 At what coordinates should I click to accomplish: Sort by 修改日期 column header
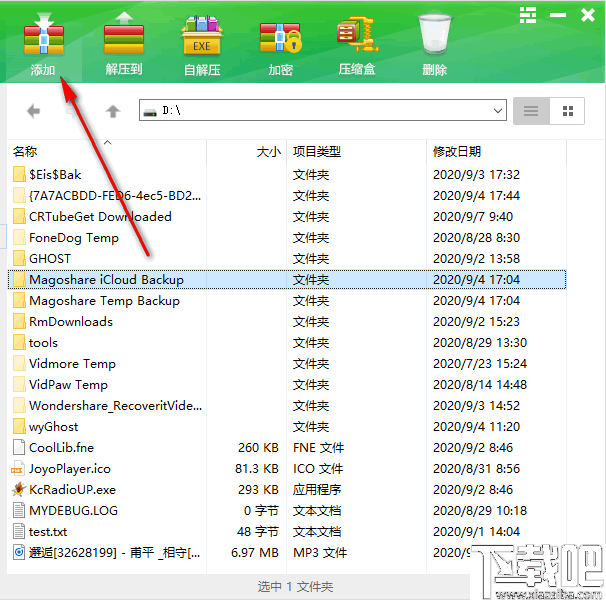point(457,152)
